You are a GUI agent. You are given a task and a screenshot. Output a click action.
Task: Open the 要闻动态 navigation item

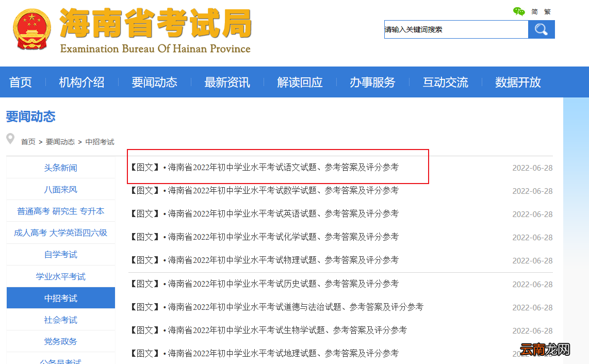(x=154, y=82)
